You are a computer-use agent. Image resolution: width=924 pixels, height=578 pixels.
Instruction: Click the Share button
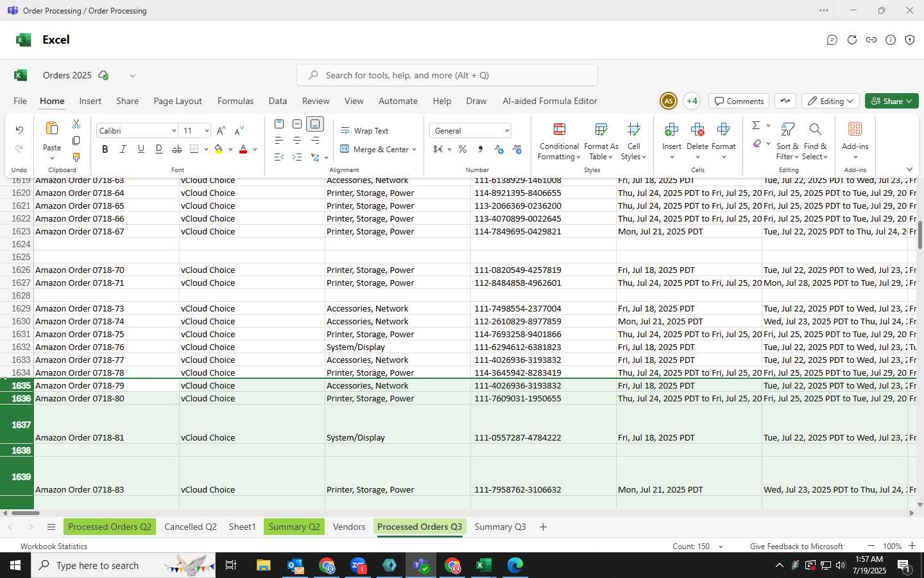(x=892, y=101)
